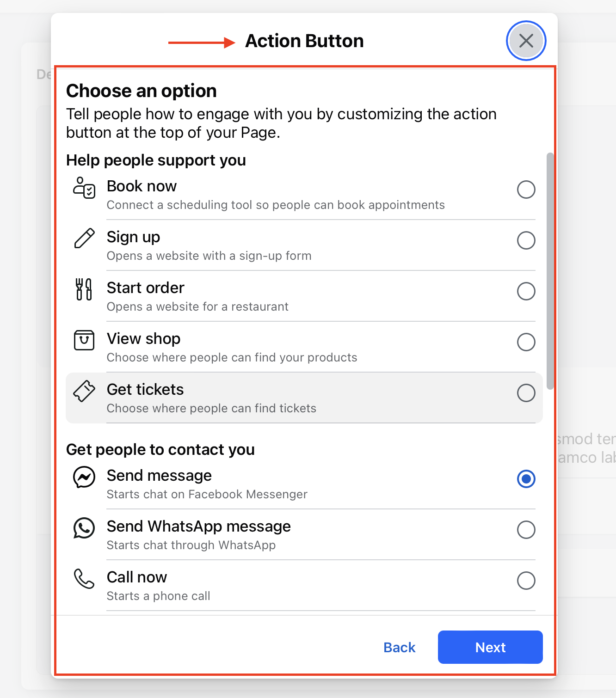Click the Messenger icon beside Send message

(84, 477)
